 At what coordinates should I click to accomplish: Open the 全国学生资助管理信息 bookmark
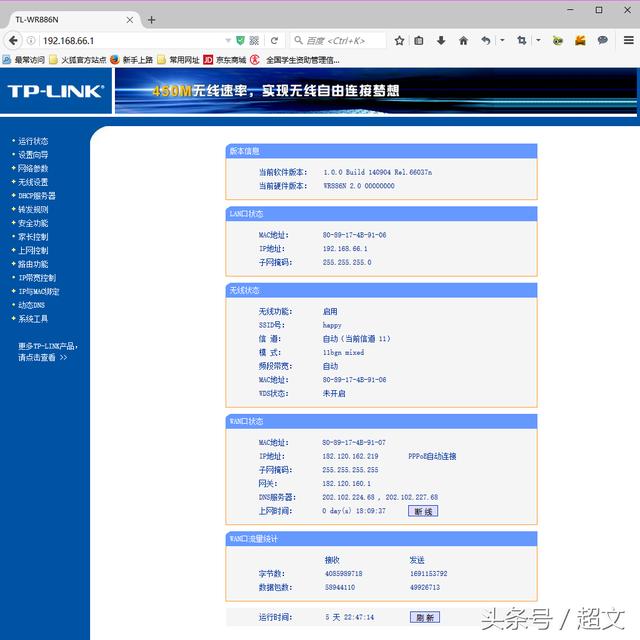[x=295, y=60]
